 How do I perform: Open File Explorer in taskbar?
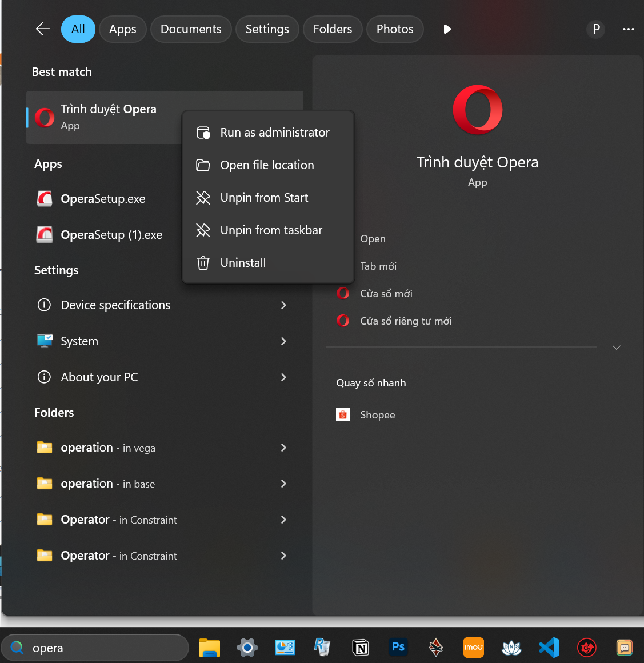(210, 647)
